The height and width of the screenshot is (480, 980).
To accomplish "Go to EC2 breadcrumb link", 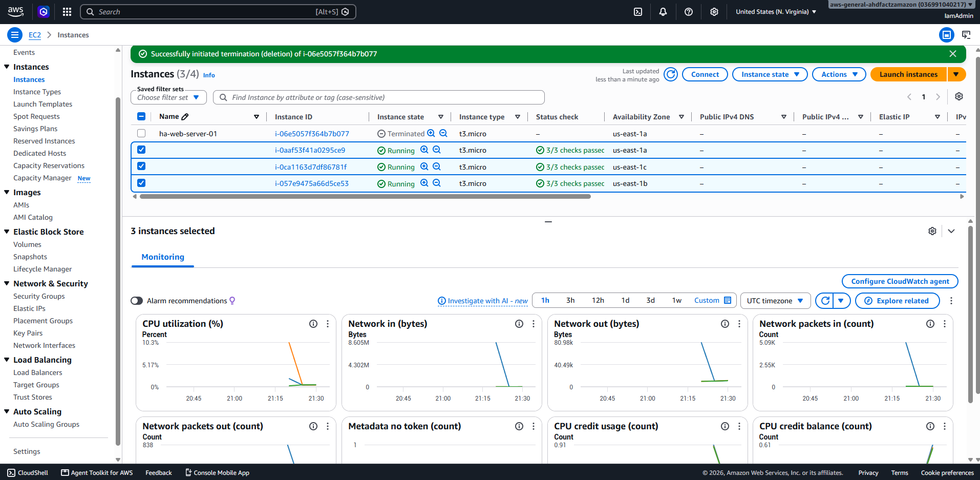I will [35, 35].
